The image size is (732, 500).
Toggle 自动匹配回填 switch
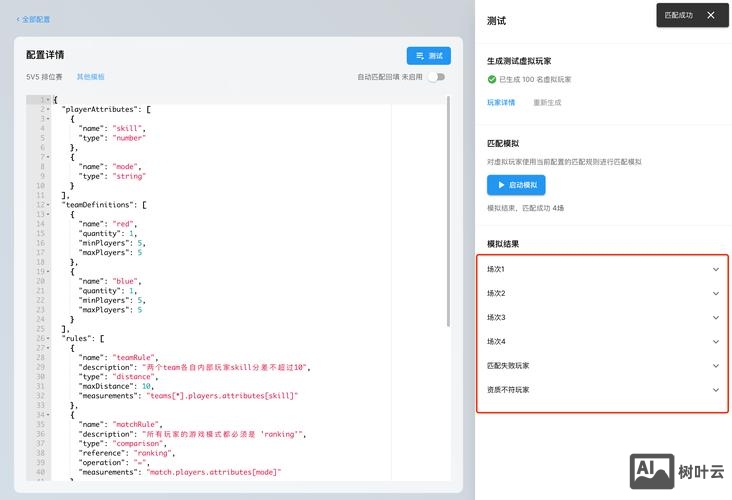tap(437, 77)
